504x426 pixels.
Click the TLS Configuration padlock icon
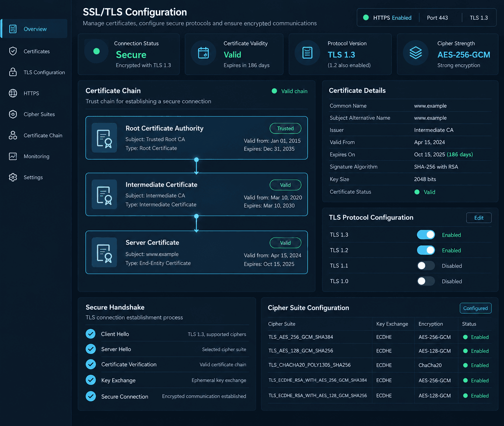point(13,72)
